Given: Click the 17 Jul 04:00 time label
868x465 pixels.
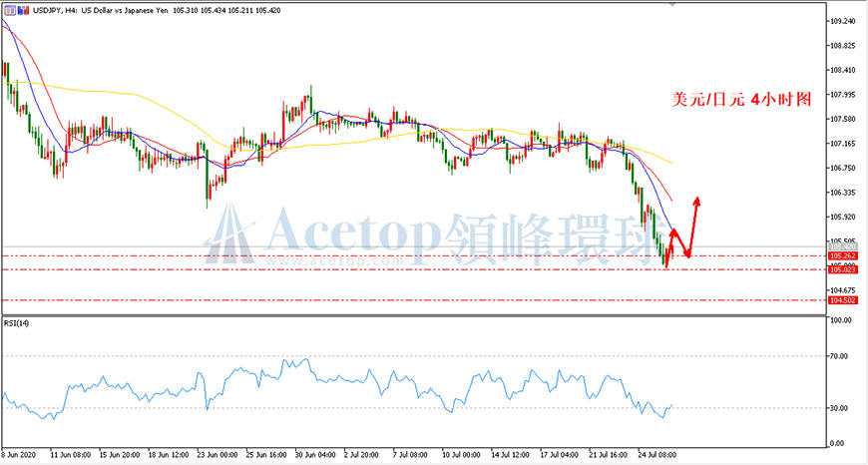Looking at the screenshot, I should 562,454.
